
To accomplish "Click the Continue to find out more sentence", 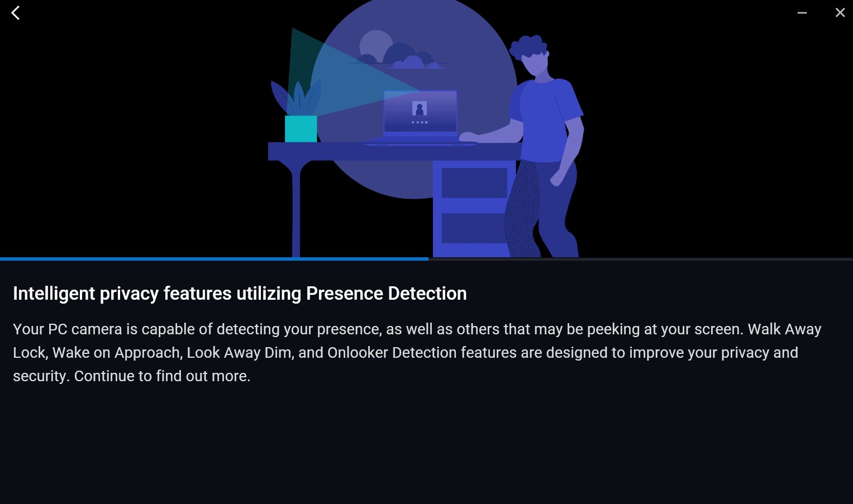I will (x=162, y=376).
